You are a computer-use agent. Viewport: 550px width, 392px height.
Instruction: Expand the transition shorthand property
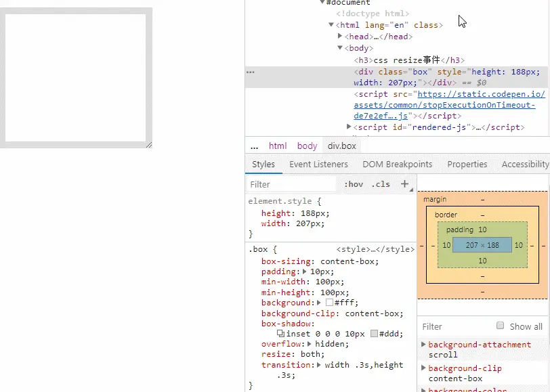[319, 365]
